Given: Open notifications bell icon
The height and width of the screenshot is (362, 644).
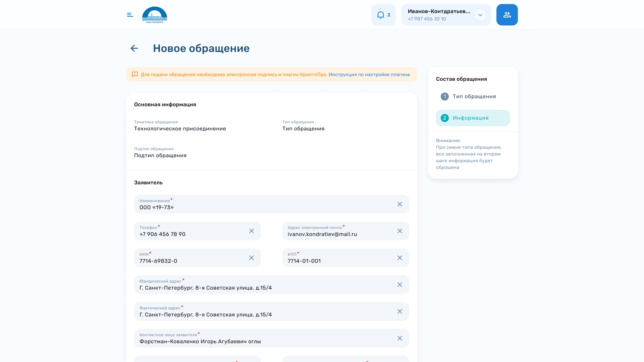Looking at the screenshot, I should tap(381, 15).
